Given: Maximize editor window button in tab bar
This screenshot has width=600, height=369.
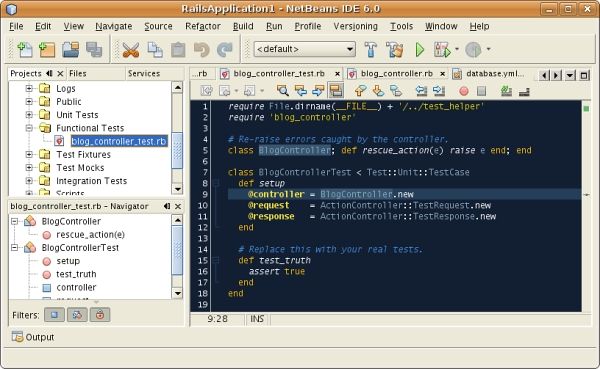Looking at the screenshot, I should 584,75.
